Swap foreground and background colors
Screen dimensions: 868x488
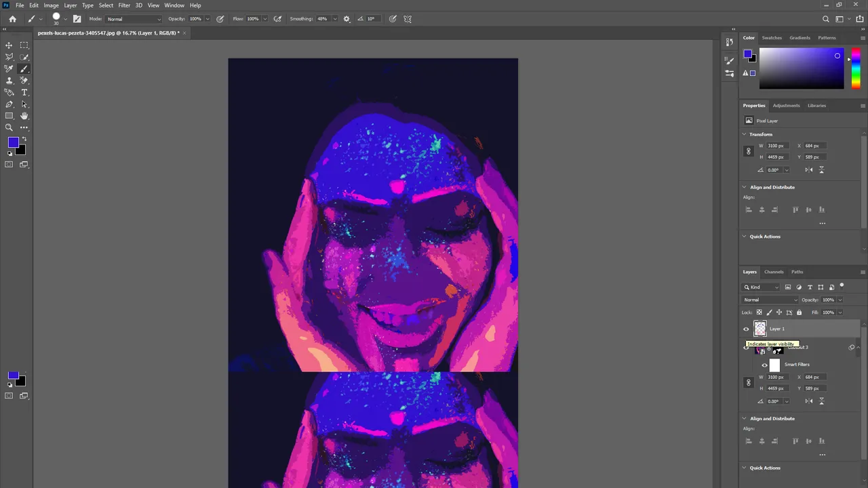24,140
